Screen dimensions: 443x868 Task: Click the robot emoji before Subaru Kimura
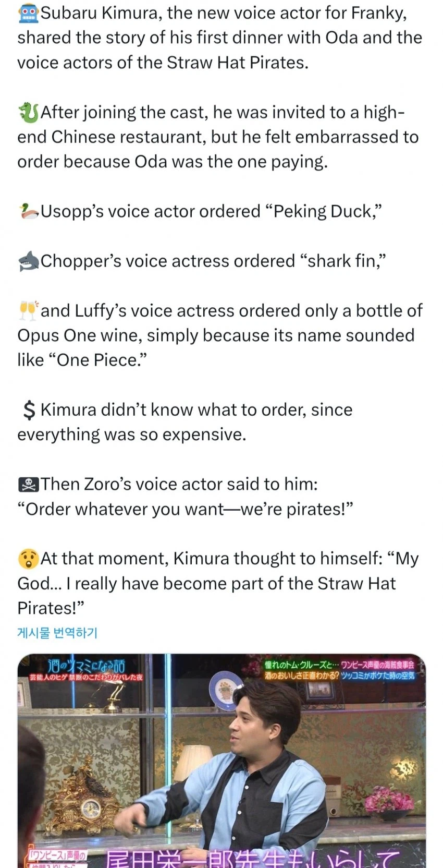(28, 13)
